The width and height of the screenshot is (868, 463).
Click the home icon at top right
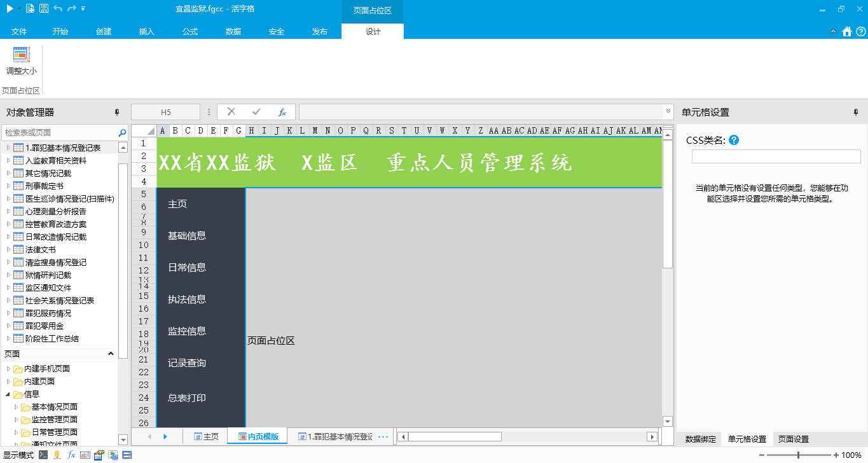point(846,32)
